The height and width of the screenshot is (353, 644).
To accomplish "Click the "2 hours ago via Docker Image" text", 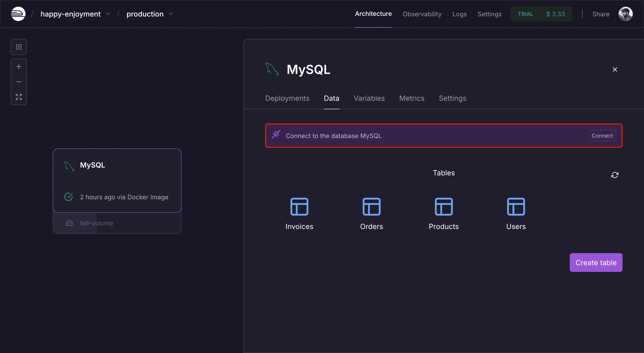I will 124,197.
